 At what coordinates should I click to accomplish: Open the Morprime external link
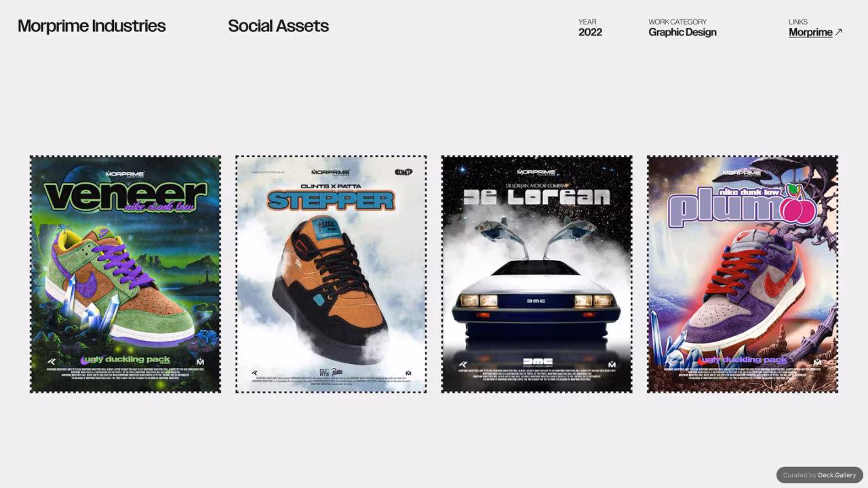pyautogui.click(x=810, y=33)
